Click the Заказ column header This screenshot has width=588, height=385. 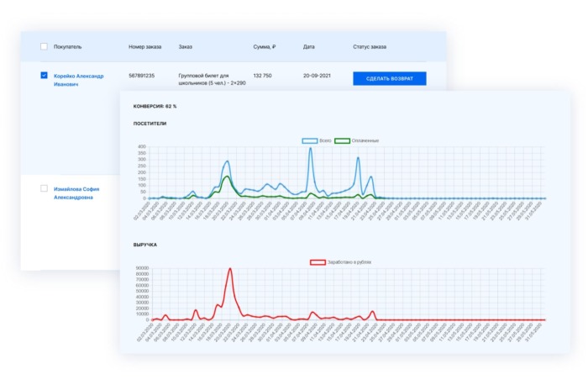(186, 47)
